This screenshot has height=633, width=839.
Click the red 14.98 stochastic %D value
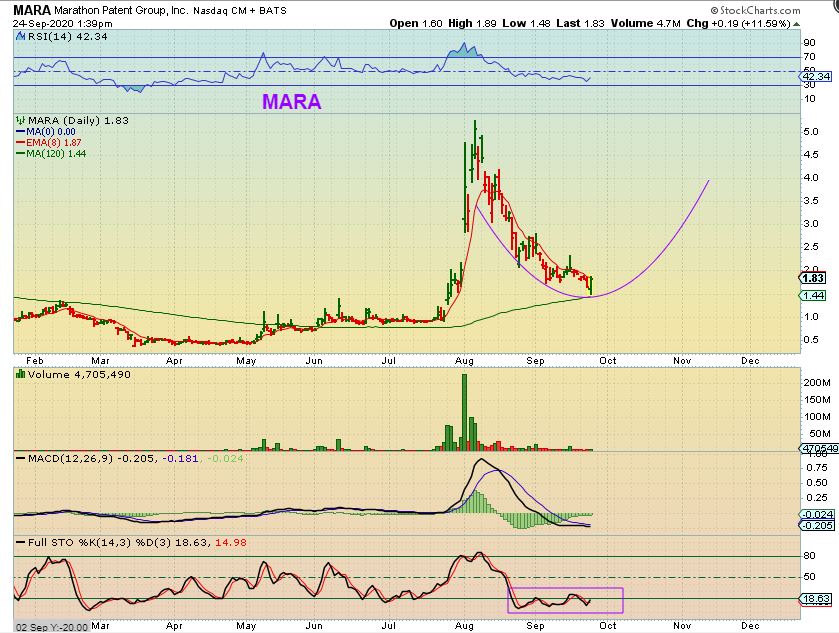coord(231,543)
